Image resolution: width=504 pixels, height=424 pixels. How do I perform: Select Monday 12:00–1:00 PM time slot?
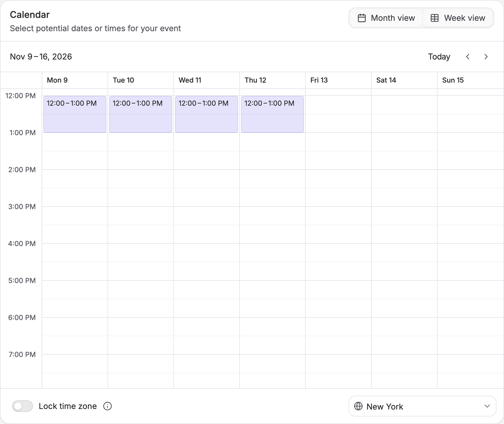75,114
